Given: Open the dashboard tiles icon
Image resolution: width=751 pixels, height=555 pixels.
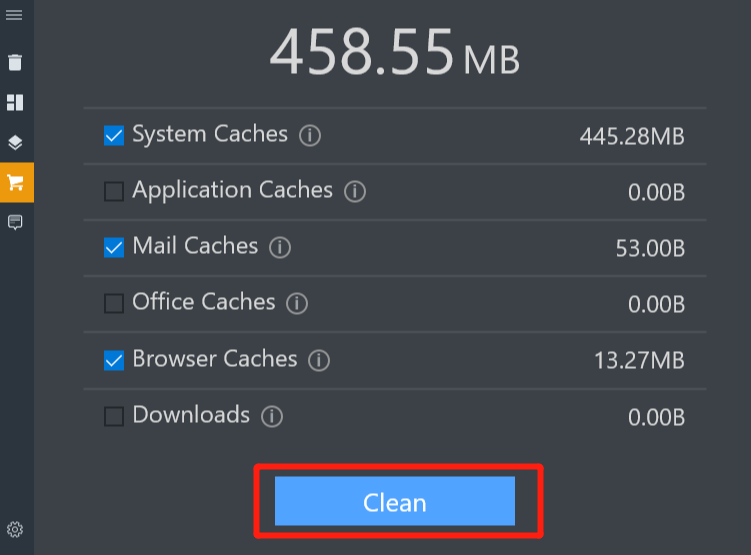Looking at the screenshot, I should (x=15, y=102).
